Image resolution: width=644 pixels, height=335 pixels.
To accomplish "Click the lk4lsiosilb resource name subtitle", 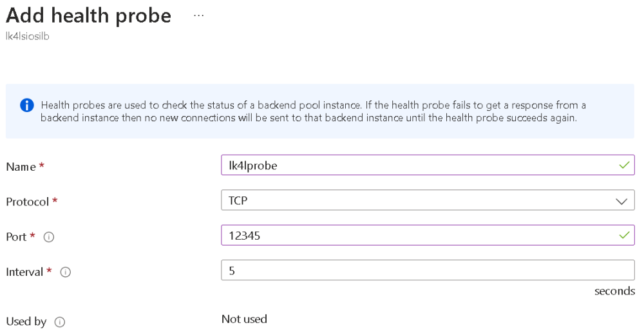I will pos(27,37).
